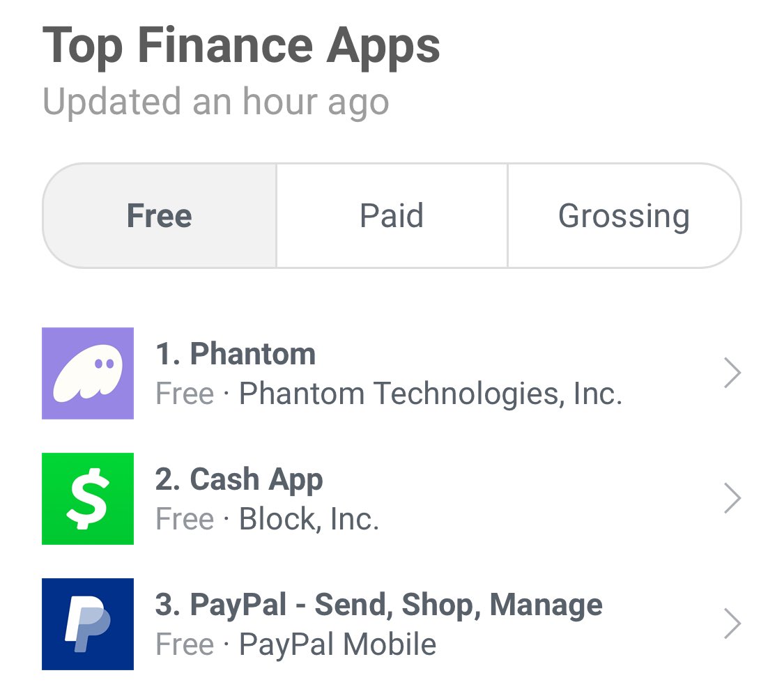The width and height of the screenshot is (784, 689).
Task: Click the "Updated an hour ago" subtitle
Action: pyautogui.click(x=216, y=102)
